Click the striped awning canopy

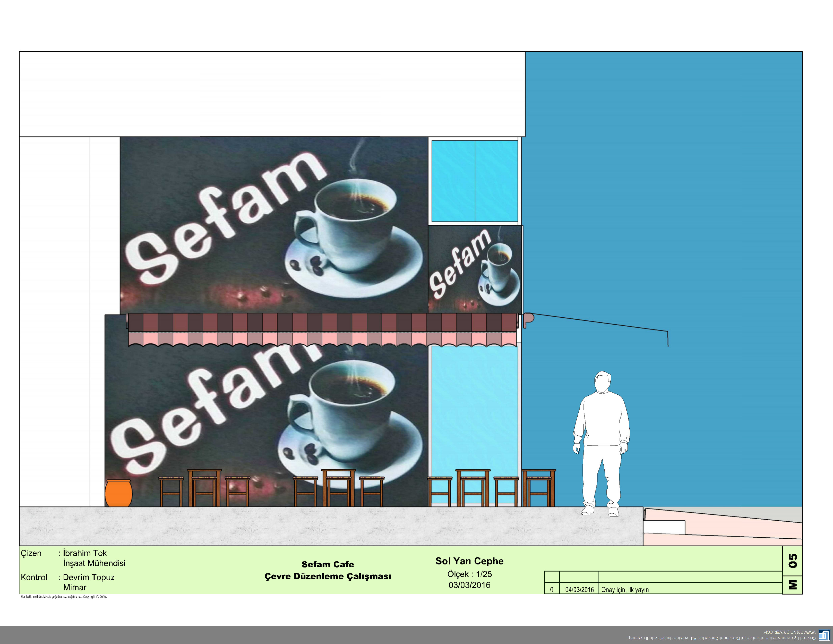322,329
